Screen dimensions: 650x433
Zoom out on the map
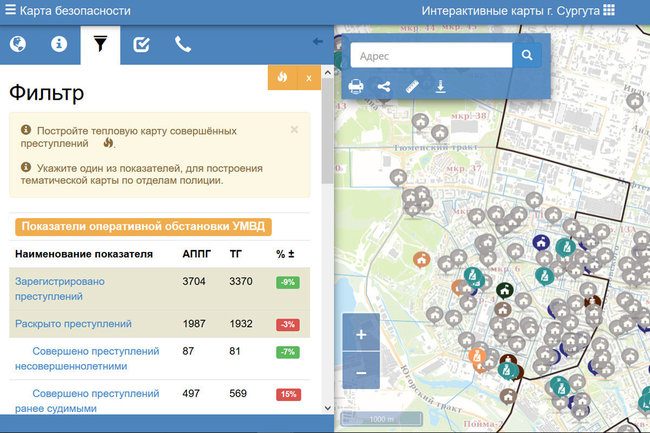click(361, 372)
